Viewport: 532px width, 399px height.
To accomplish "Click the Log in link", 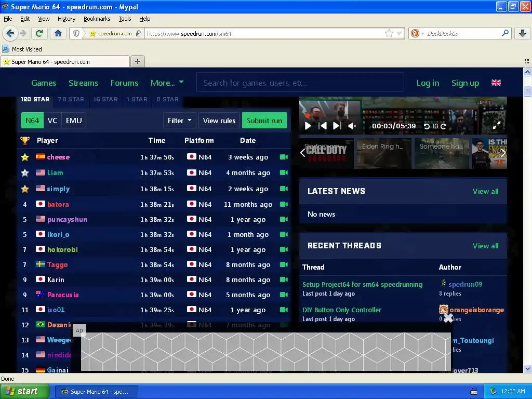I will click(428, 83).
